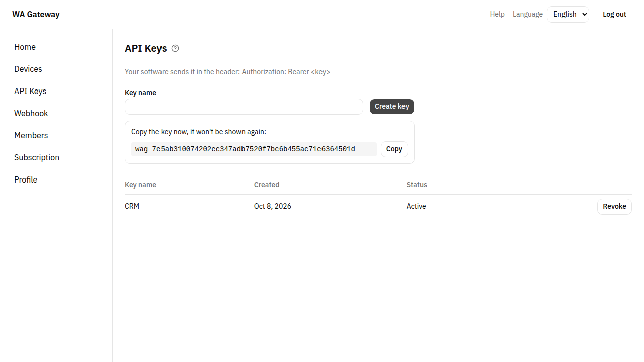Click the Language label in the header

point(528,14)
